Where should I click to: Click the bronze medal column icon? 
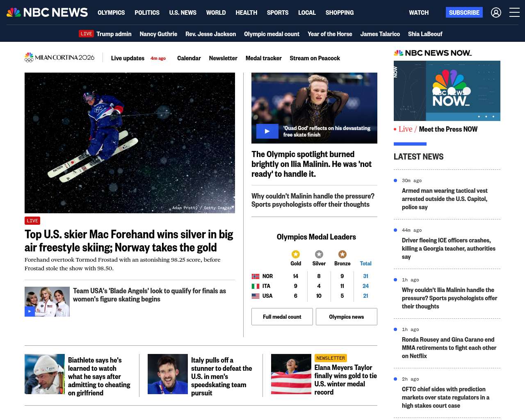tap(342, 254)
